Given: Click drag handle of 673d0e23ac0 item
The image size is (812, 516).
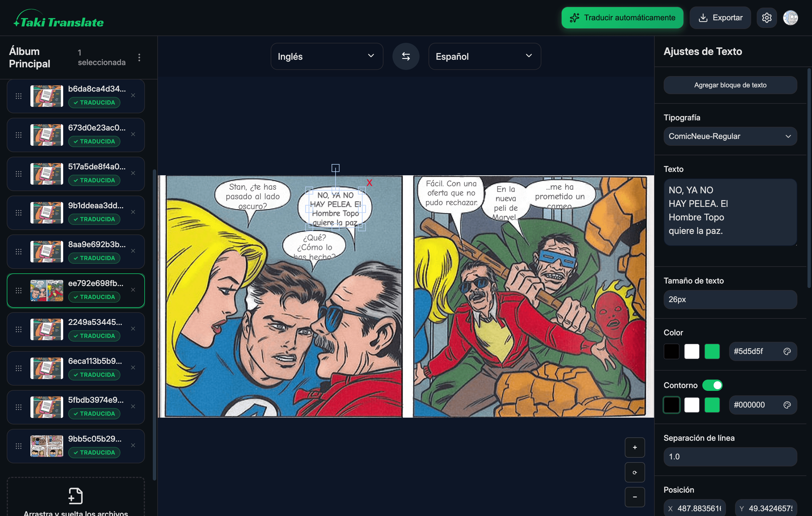Looking at the screenshot, I should point(19,135).
